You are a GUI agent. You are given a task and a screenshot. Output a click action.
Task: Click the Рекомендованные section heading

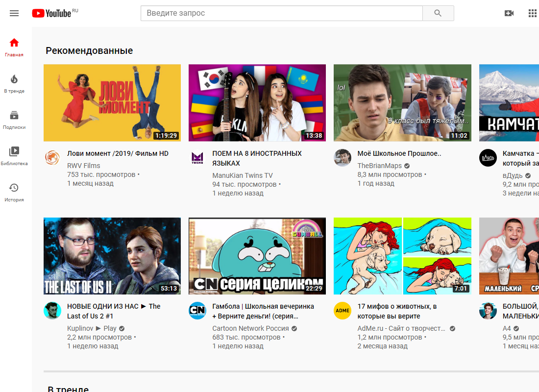click(x=89, y=50)
